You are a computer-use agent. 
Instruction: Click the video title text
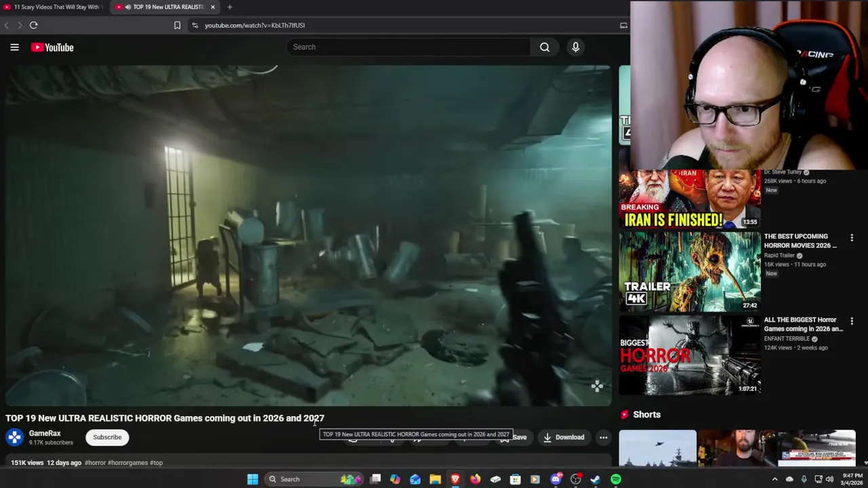165,418
